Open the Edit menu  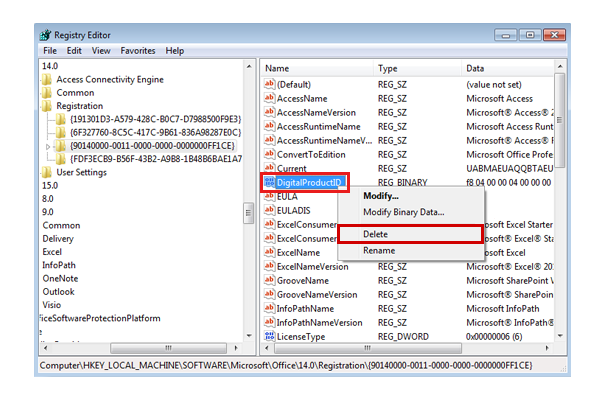74,51
